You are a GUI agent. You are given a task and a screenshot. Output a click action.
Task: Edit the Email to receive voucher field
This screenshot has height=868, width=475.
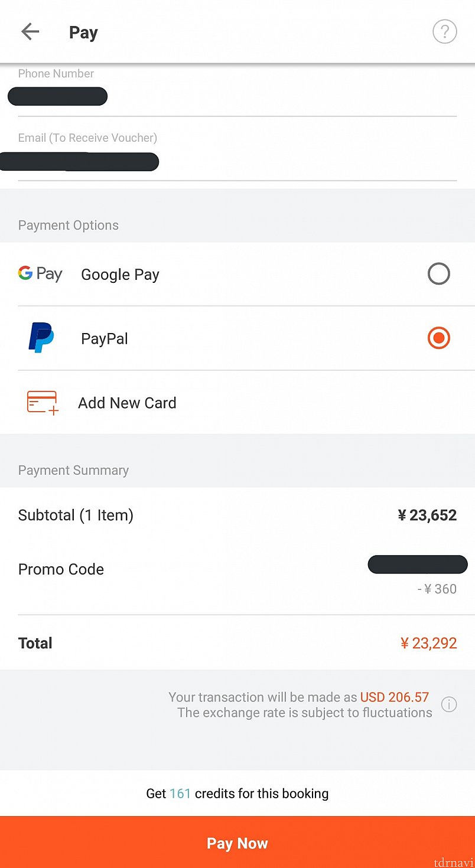click(237, 154)
